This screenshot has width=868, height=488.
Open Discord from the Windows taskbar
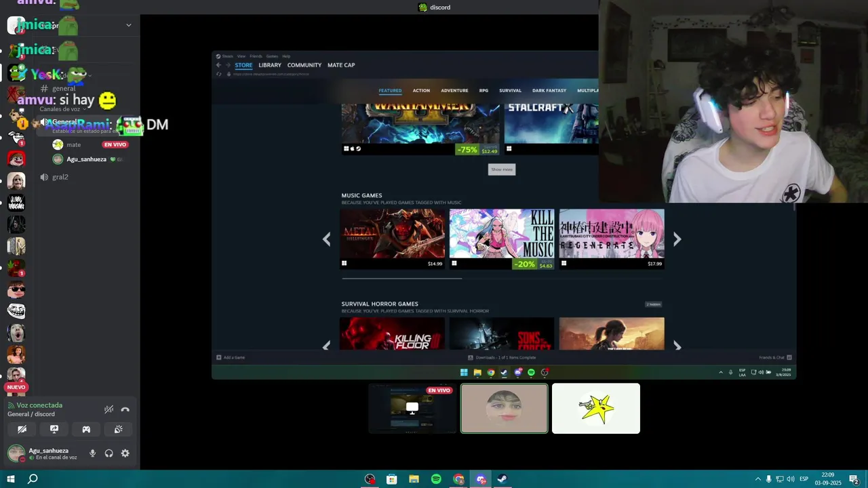[481, 479]
